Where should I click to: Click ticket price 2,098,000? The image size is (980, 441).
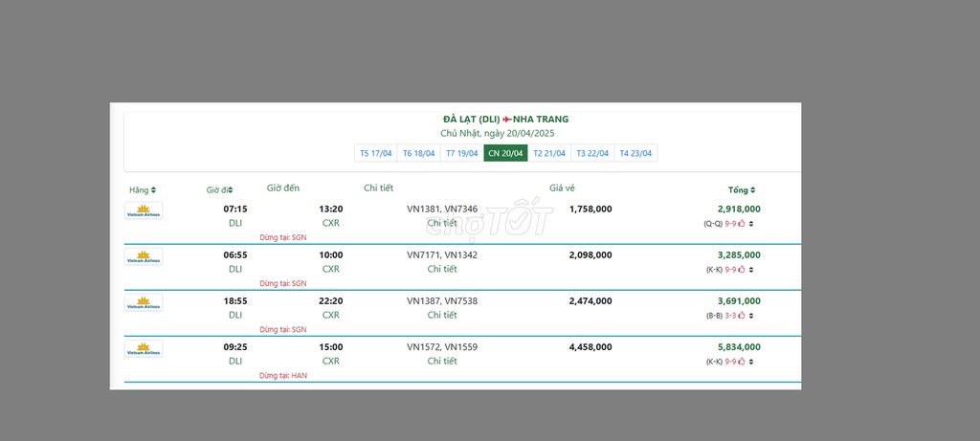(x=590, y=254)
